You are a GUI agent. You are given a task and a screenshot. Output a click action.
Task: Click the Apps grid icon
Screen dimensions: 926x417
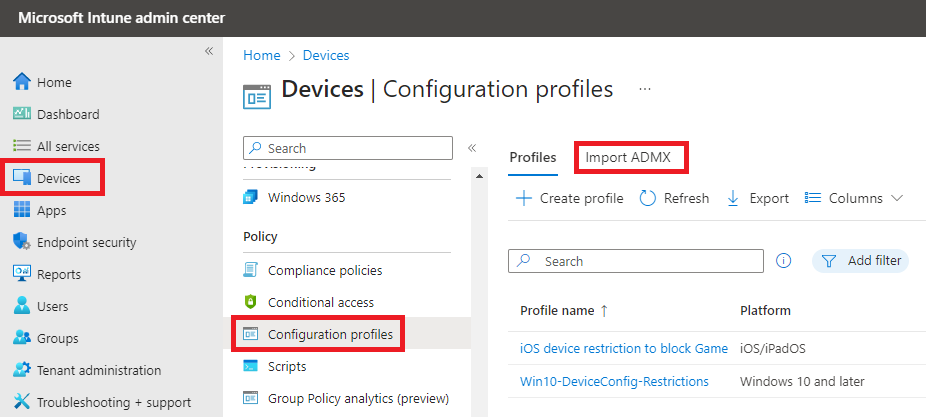click(x=22, y=210)
